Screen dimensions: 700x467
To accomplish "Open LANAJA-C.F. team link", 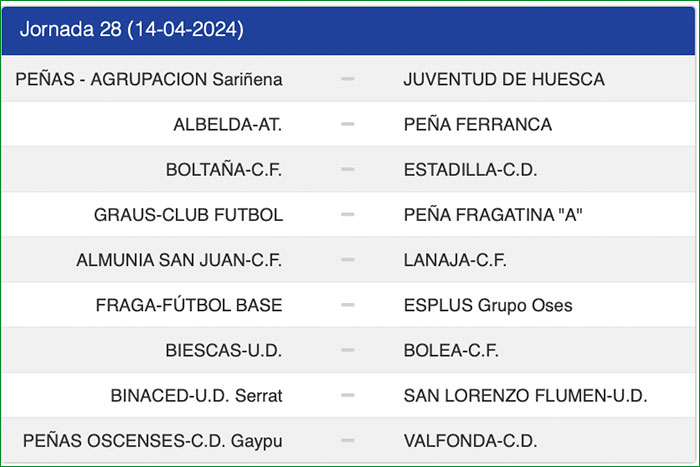I will click(x=455, y=260).
